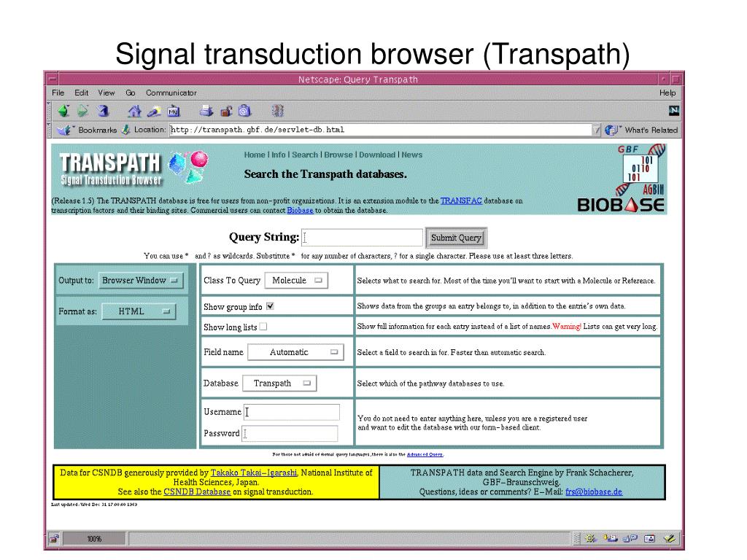Open Download in Transpath nav
This screenshot has height=560, width=747.
(377, 155)
